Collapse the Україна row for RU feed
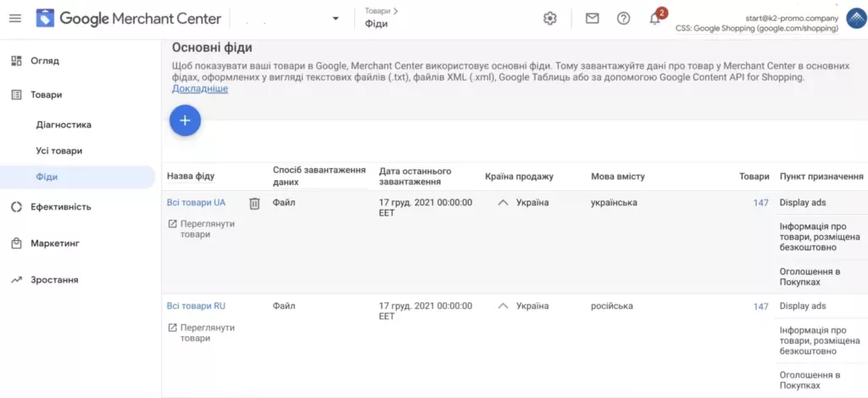Viewport: 868px width, 398px height. (503, 306)
